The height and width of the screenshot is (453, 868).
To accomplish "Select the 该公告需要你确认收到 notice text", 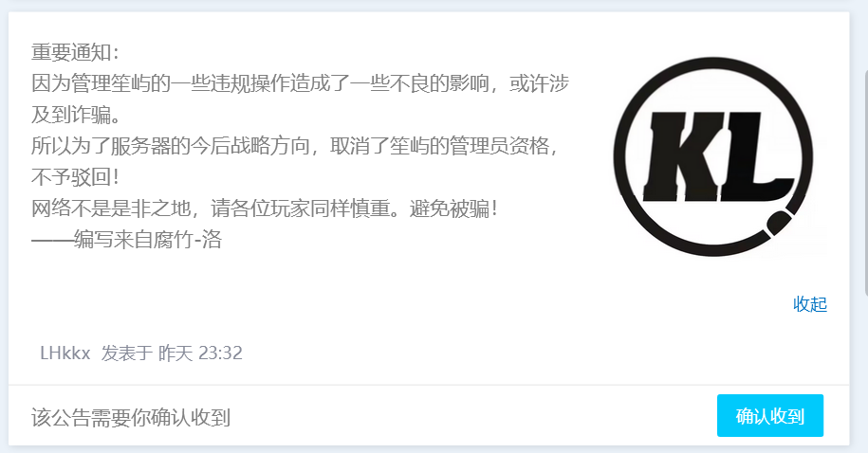I will point(131,417).
